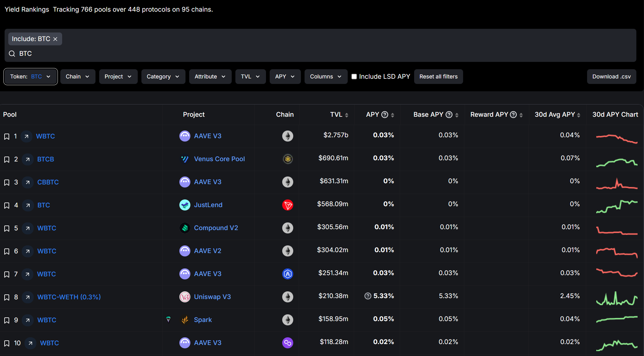Click the WBTC bookmark icon row 1
This screenshot has width=644, height=356.
[6, 136]
